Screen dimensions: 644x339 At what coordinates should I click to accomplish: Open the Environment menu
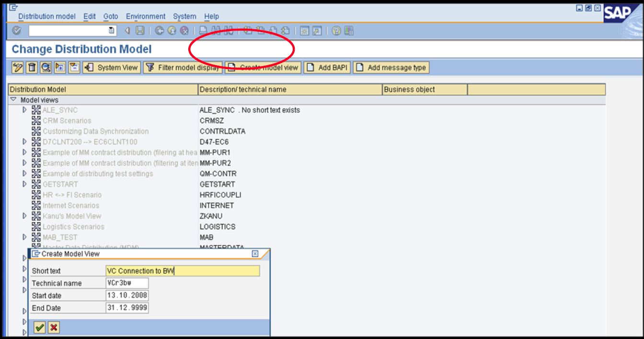146,16
